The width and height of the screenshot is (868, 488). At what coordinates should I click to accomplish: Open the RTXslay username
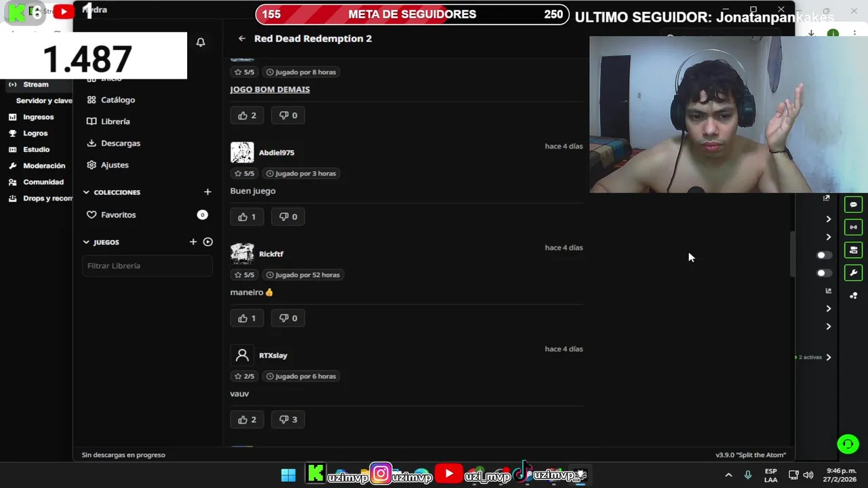[273, 355]
